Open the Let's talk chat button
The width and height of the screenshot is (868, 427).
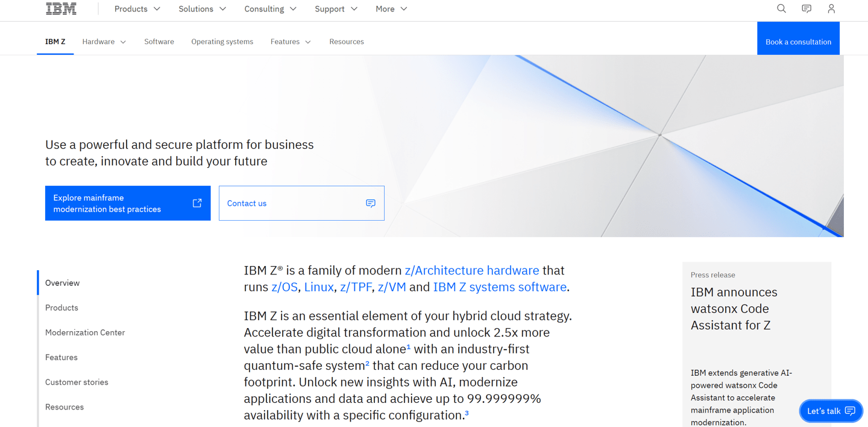coord(831,411)
